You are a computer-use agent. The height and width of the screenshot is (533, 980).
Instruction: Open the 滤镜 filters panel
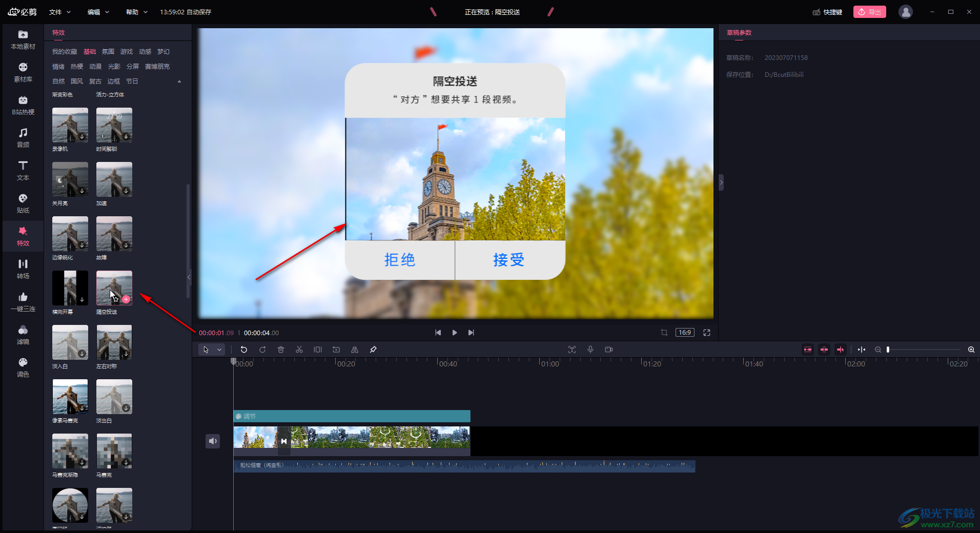23,335
